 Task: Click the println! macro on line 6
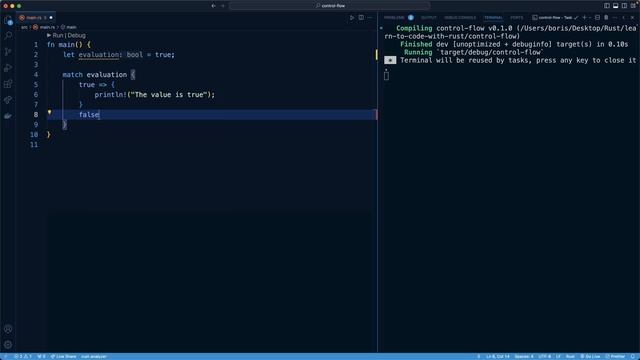(x=111, y=95)
